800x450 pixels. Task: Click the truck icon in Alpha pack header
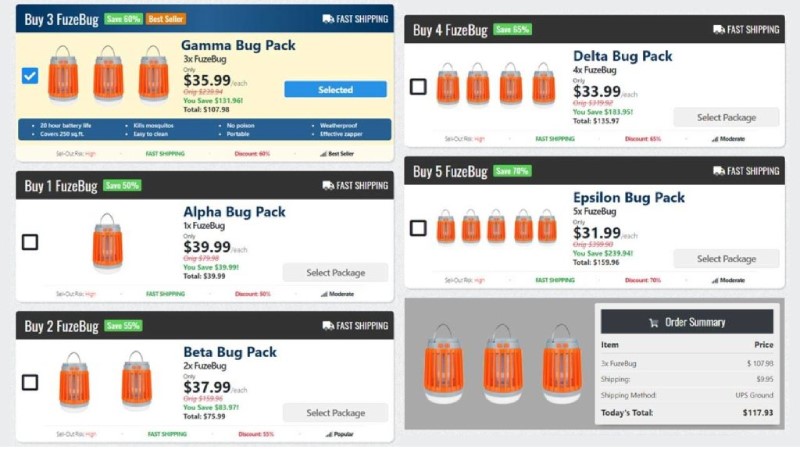click(x=329, y=185)
